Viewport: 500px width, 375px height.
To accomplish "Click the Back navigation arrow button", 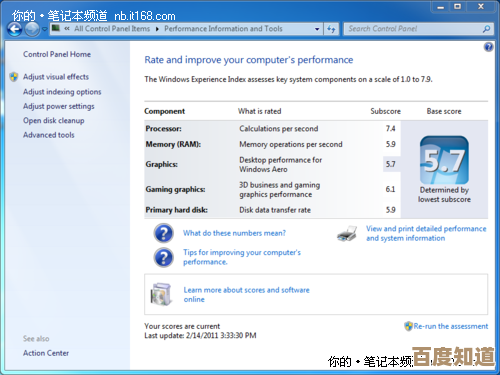I will point(15,29).
